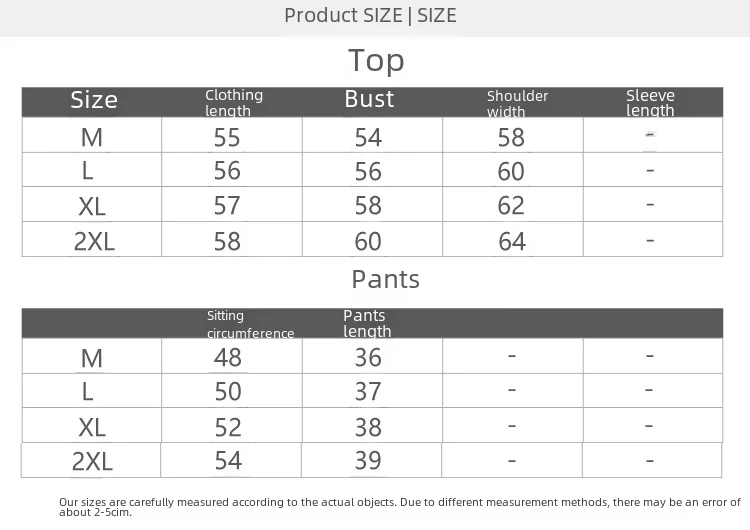This screenshot has width=750, height=530.
Task: Select the 2XL size label in Top table
Action: [93, 241]
